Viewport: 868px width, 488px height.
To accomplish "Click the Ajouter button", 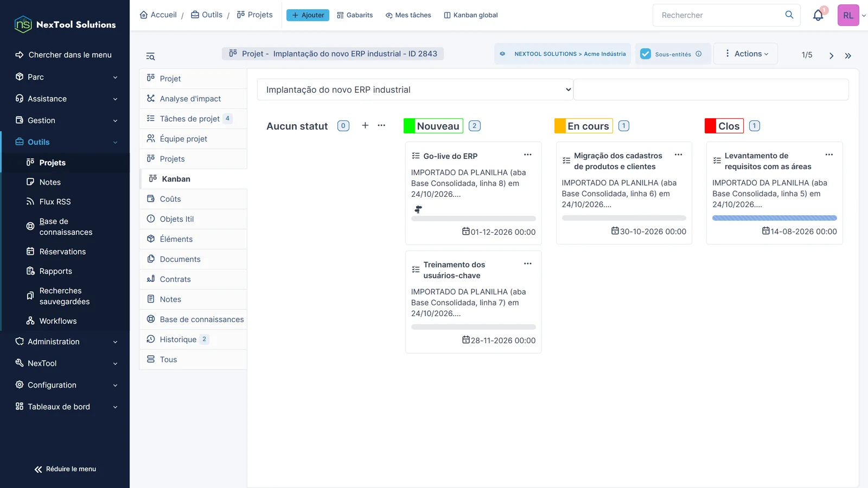I will (x=308, y=15).
